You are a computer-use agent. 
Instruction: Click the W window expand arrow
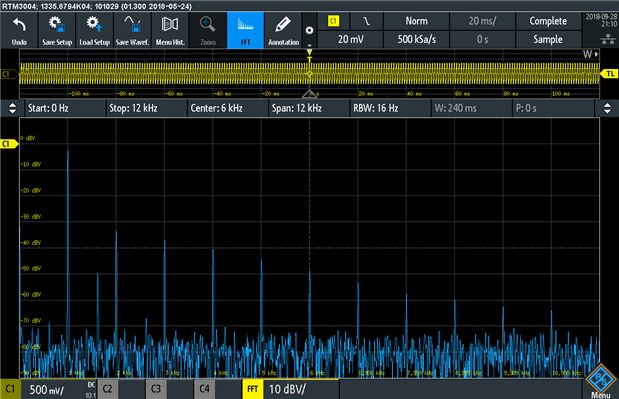pos(591,54)
